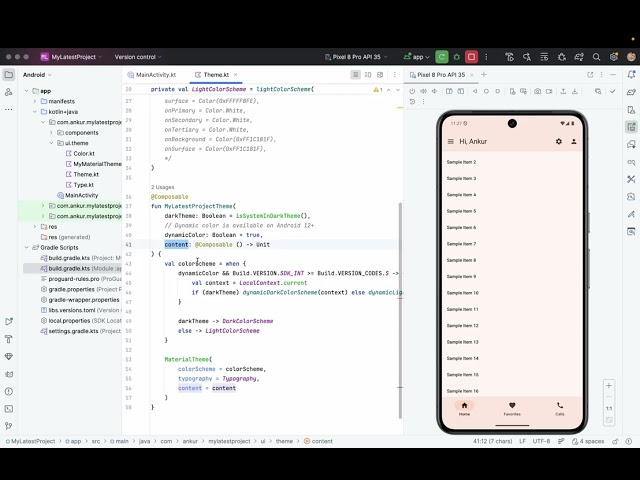Tap Home tab in phone bottom navigation
This screenshot has width=640, height=480.
(464, 408)
